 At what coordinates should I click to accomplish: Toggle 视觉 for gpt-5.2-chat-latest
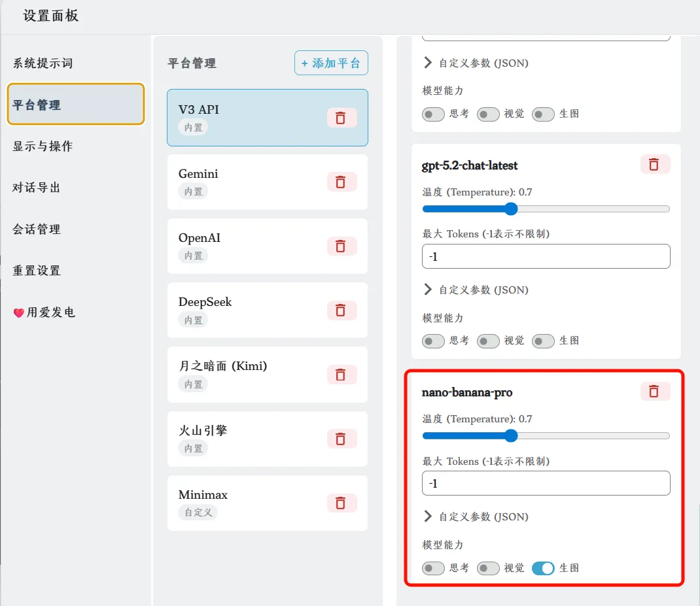click(x=488, y=341)
